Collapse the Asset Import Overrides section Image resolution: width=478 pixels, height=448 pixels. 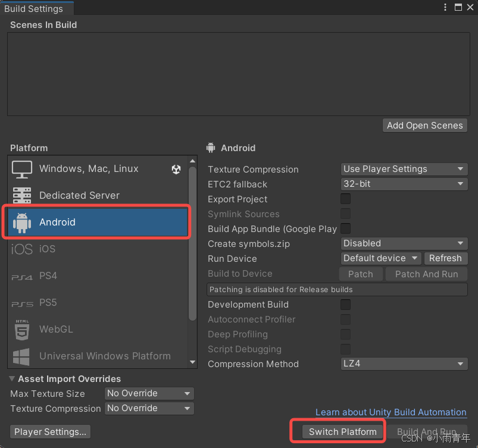pyautogui.click(x=12, y=378)
